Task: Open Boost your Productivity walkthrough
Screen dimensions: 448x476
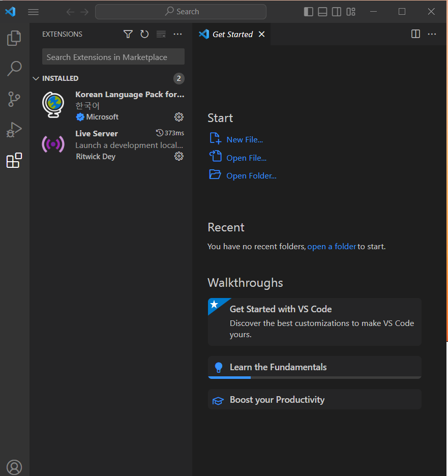Action: click(314, 400)
